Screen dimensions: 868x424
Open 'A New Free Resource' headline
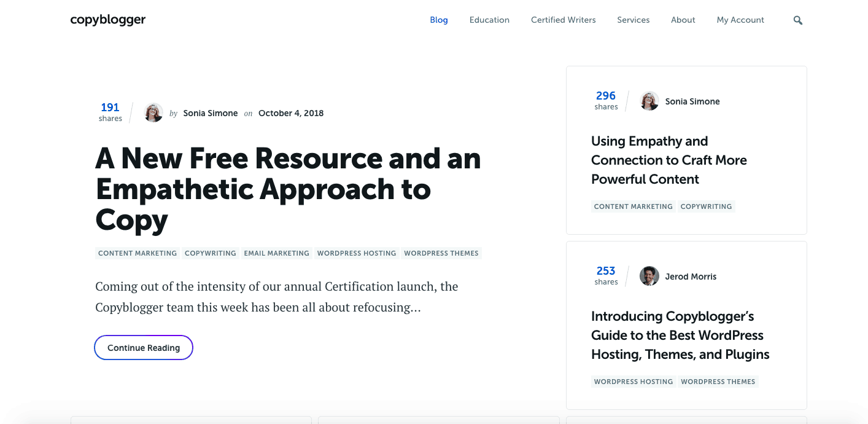click(x=288, y=189)
